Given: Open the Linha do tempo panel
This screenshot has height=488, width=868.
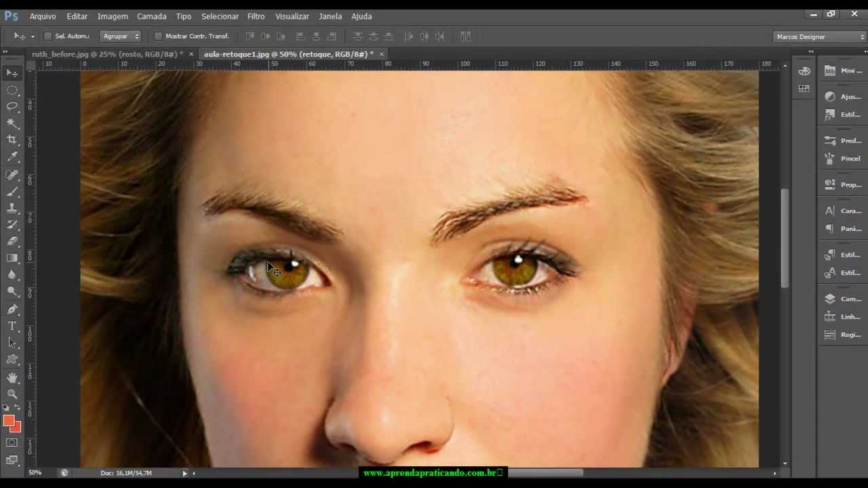Looking at the screenshot, I should (x=843, y=317).
